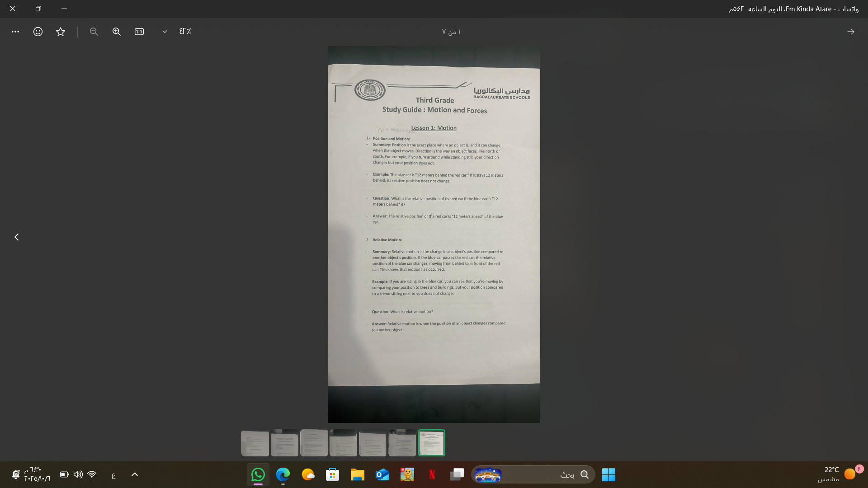Click the emoji reaction icon
This screenshot has height=488, width=868.
pyautogui.click(x=38, y=32)
